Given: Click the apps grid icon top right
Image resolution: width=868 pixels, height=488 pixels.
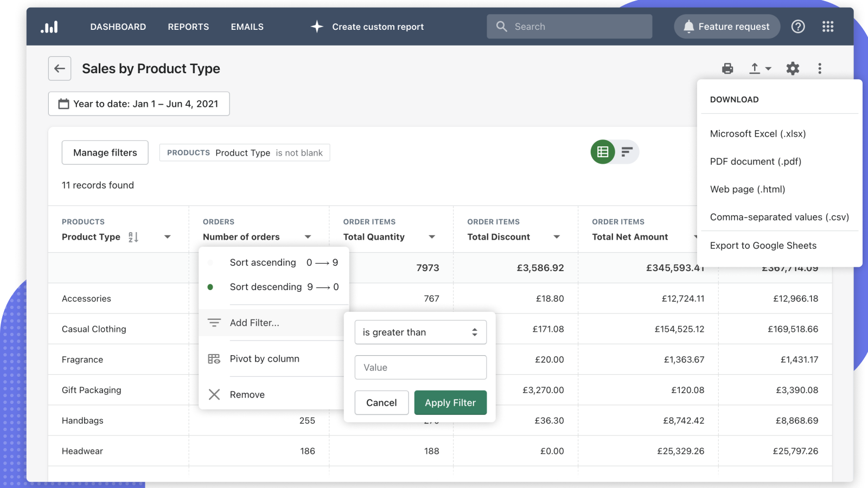Looking at the screenshot, I should 827,26.
